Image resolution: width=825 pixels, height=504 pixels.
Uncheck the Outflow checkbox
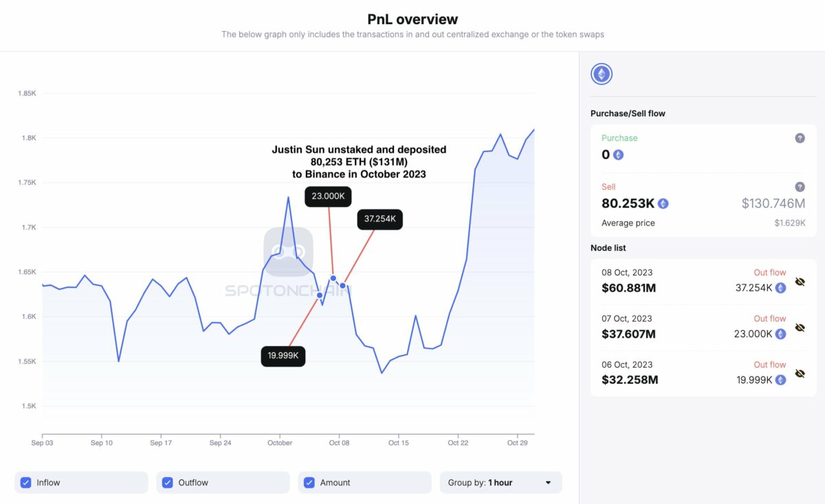click(x=167, y=483)
